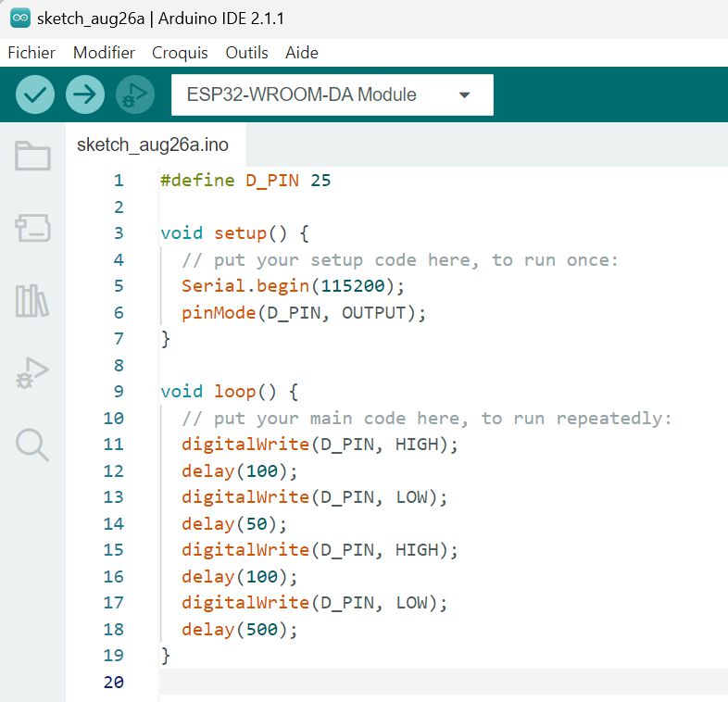This screenshot has width=728, height=702.
Task: Click digitalWrite LOW on line 17
Action: [x=314, y=603]
